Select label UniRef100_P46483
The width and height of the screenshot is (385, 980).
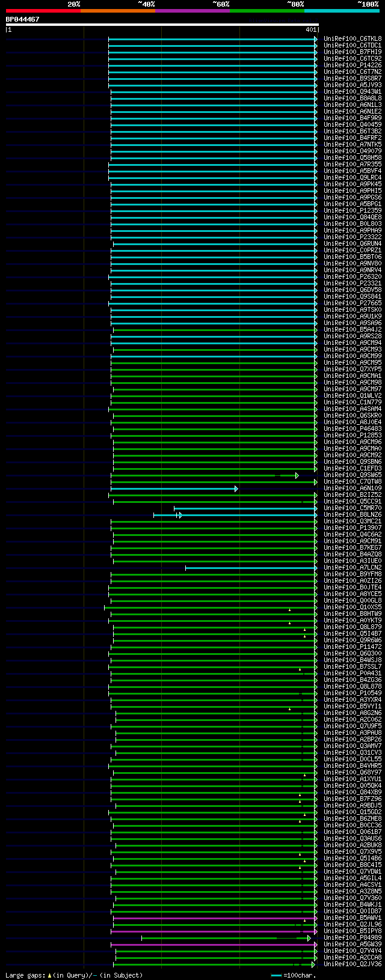click(x=353, y=428)
